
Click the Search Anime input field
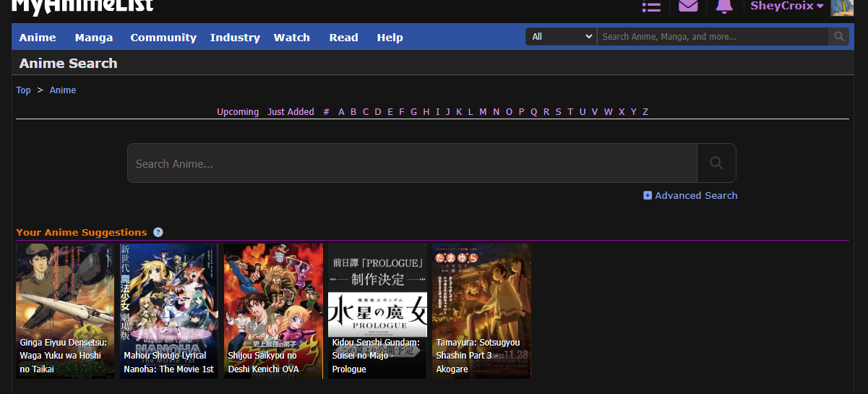point(412,163)
